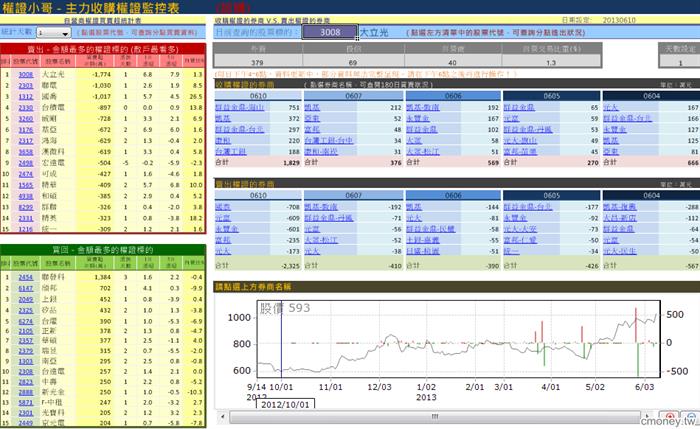
Task: Open 凱基 broker link in 0610 buying column
Action: pyautogui.click(x=223, y=118)
